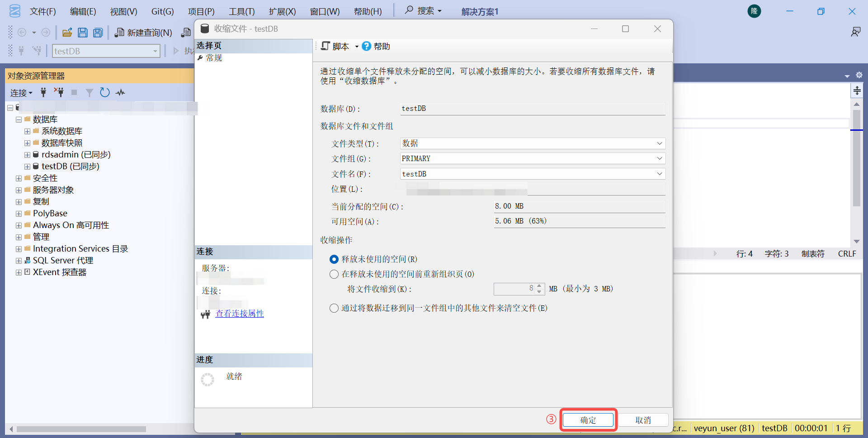868x438 pixels.
Task: Click the 确定 button
Action: tap(588, 420)
